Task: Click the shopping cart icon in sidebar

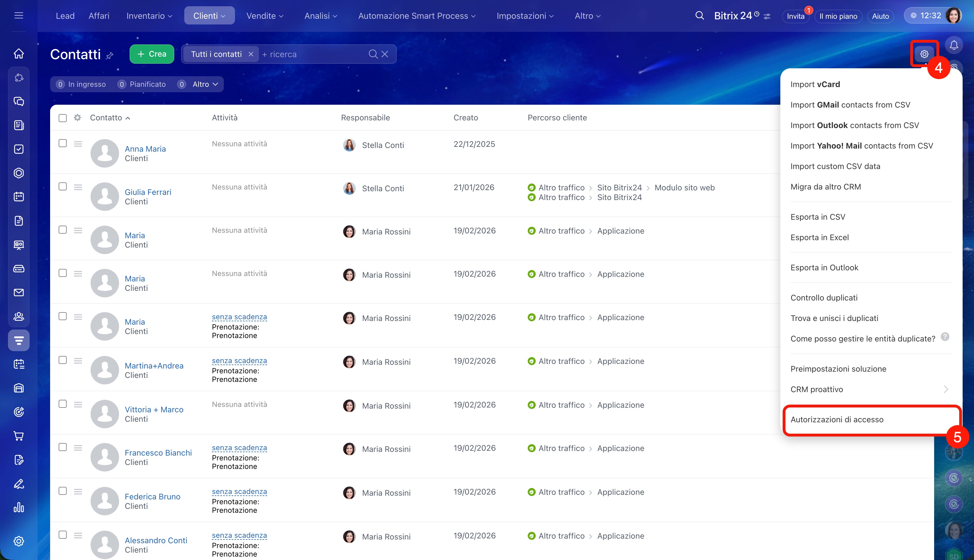Action: coord(19,436)
